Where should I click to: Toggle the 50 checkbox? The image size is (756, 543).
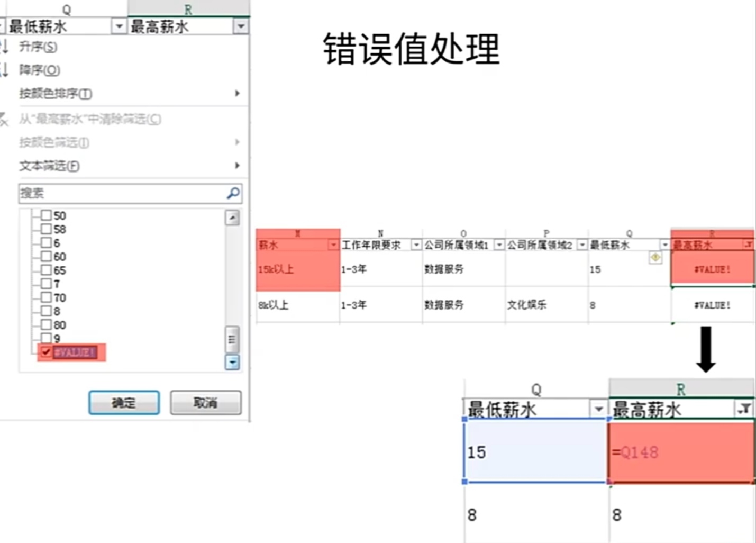[47, 215]
